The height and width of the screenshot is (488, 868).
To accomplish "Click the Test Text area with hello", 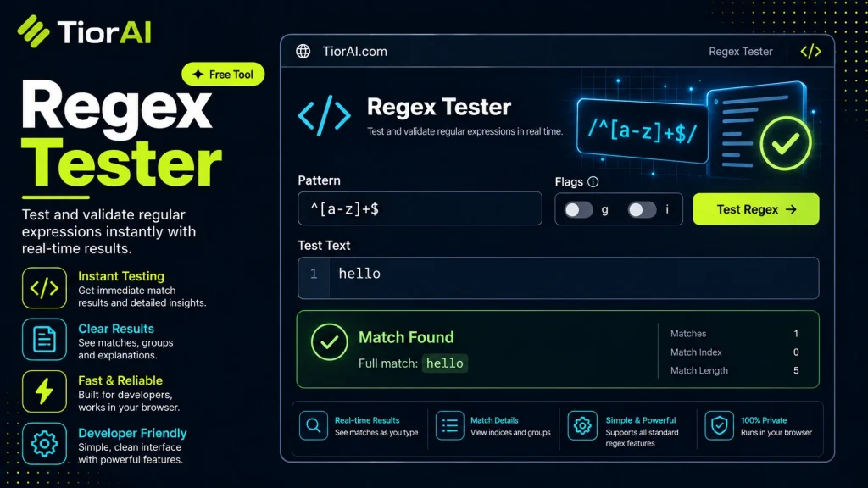I will tap(558, 278).
